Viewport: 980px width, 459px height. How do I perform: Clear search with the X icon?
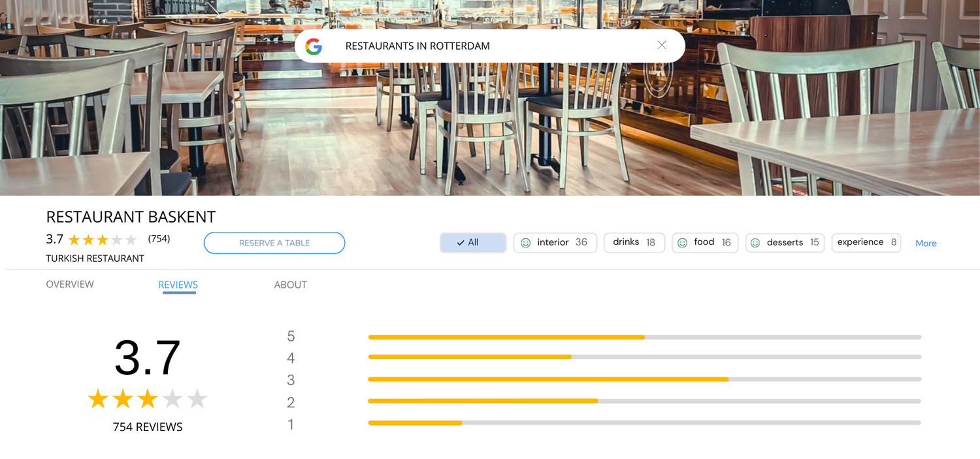point(662,45)
